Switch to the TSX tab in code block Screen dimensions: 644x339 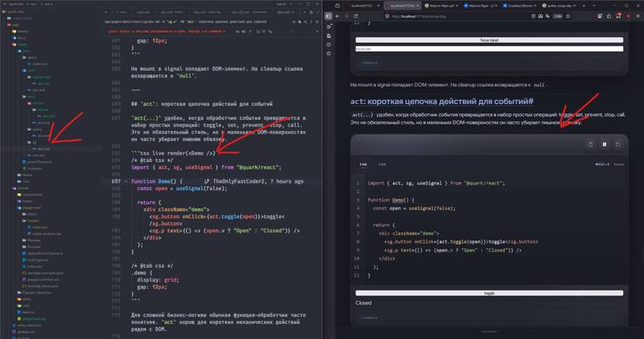(364, 164)
